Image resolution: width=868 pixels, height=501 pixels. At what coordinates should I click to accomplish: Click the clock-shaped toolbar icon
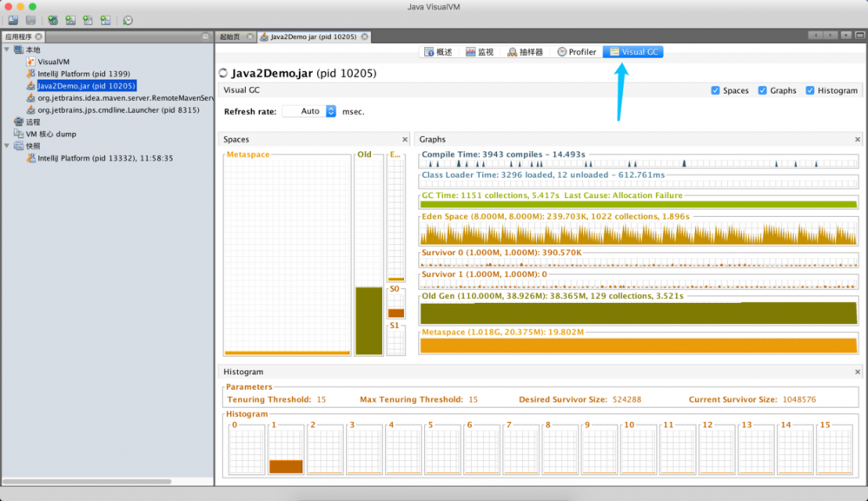127,20
